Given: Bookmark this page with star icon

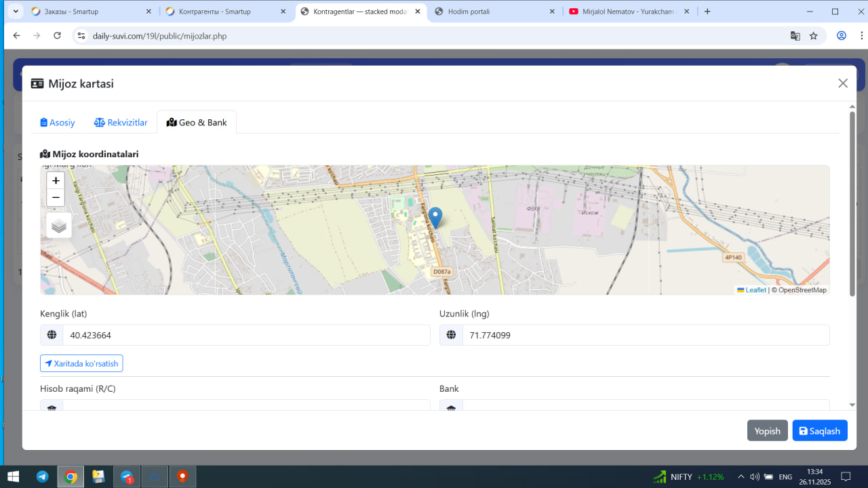Looking at the screenshot, I should [x=813, y=36].
